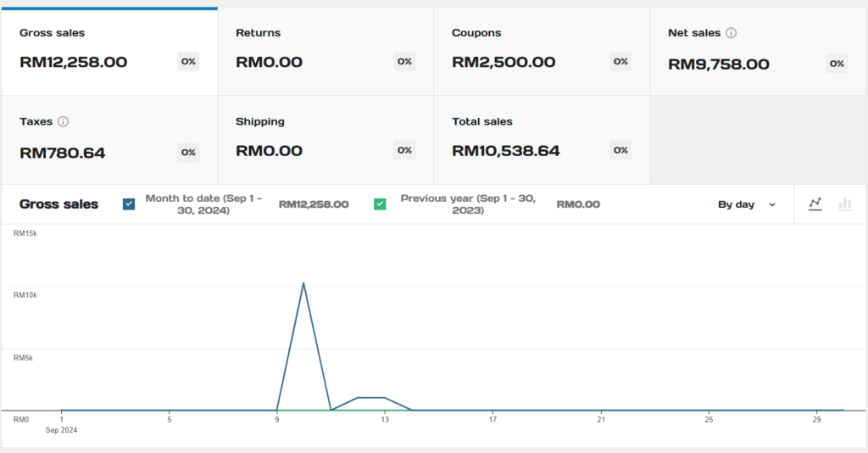Click the 0% badge in Gross sales

tap(188, 61)
